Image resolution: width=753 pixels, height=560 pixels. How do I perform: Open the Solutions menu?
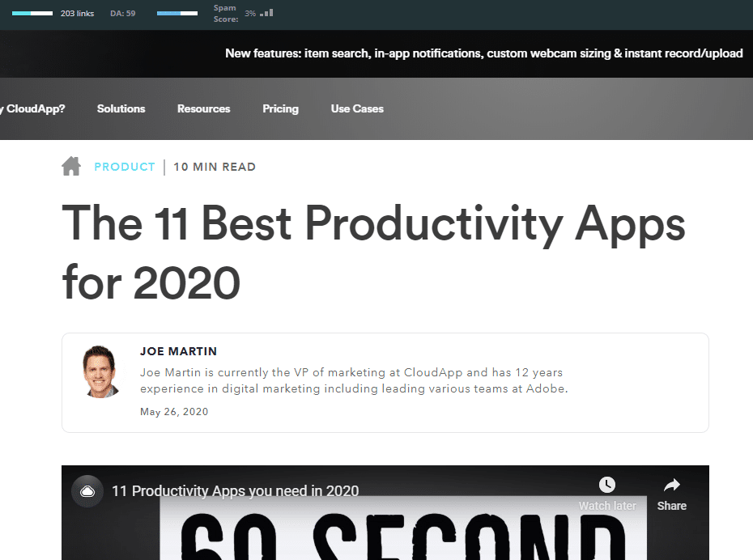[x=121, y=109]
